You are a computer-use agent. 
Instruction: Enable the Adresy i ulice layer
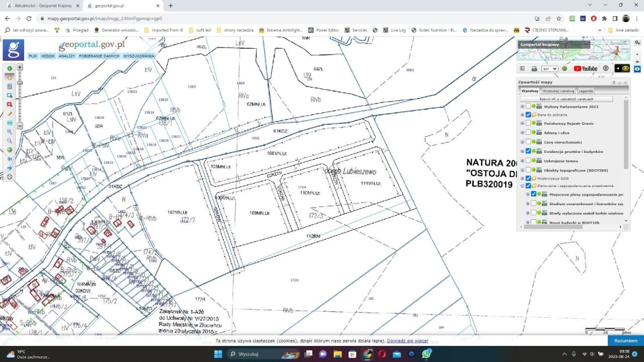[528, 133]
